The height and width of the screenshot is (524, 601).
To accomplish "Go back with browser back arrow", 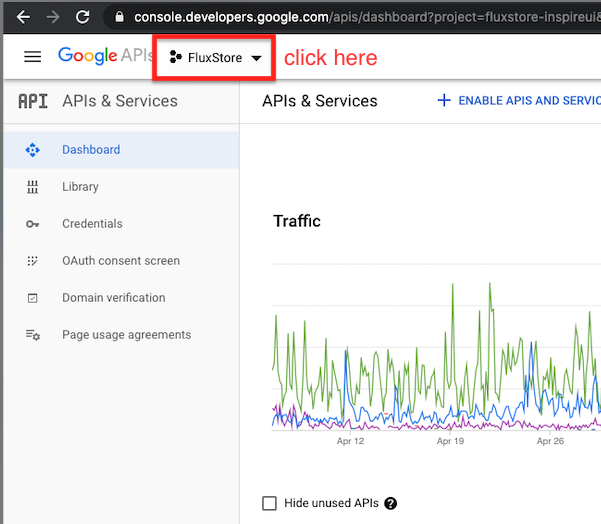I will [24, 17].
